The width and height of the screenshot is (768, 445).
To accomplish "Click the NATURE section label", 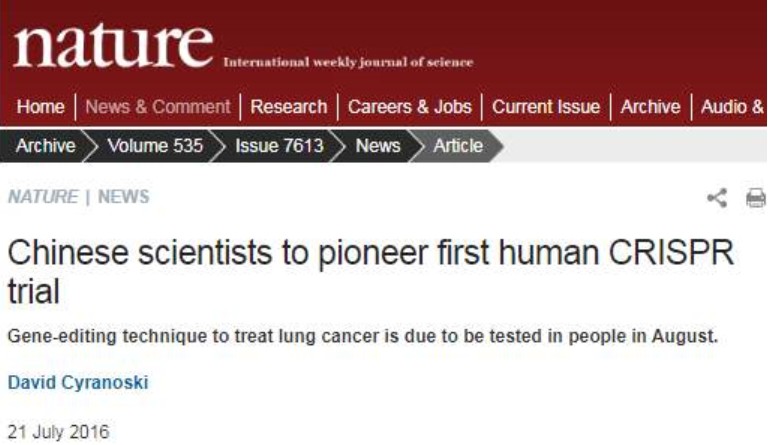I will 43,197.
